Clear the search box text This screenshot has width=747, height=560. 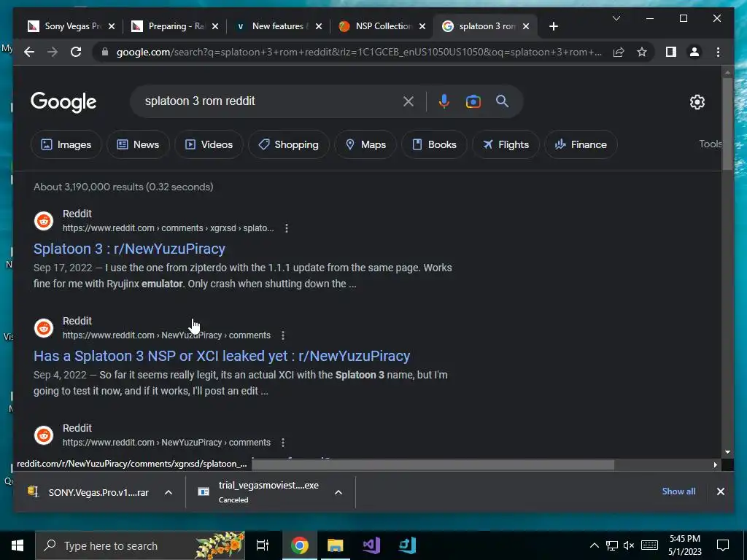(x=409, y=101)
